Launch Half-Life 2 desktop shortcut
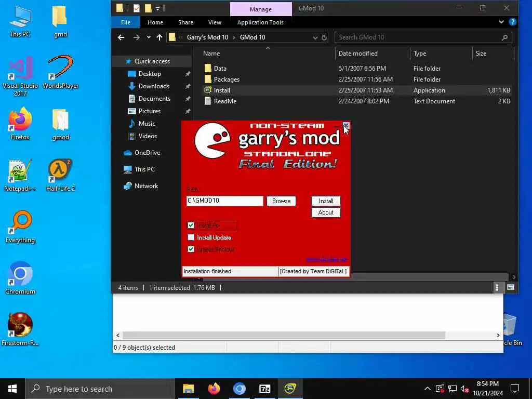 point(60,175)
